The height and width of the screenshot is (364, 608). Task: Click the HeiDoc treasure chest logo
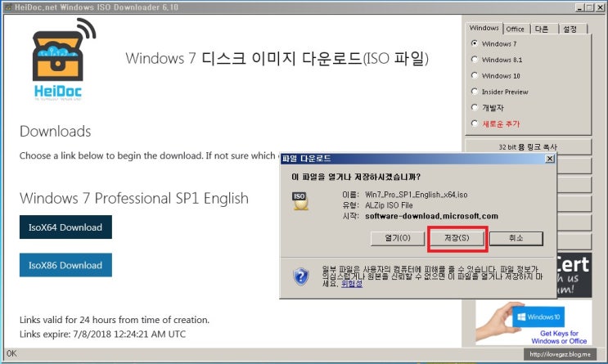point(63,60)
